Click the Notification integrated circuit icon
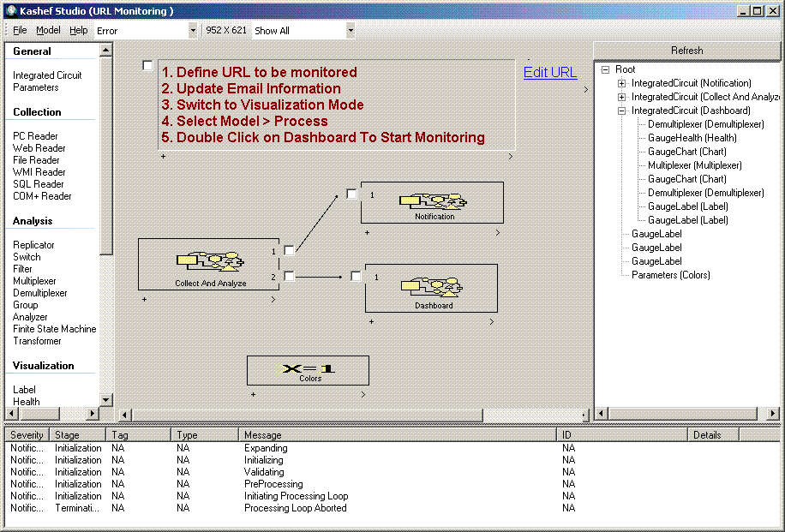 [x=435, y=201]
